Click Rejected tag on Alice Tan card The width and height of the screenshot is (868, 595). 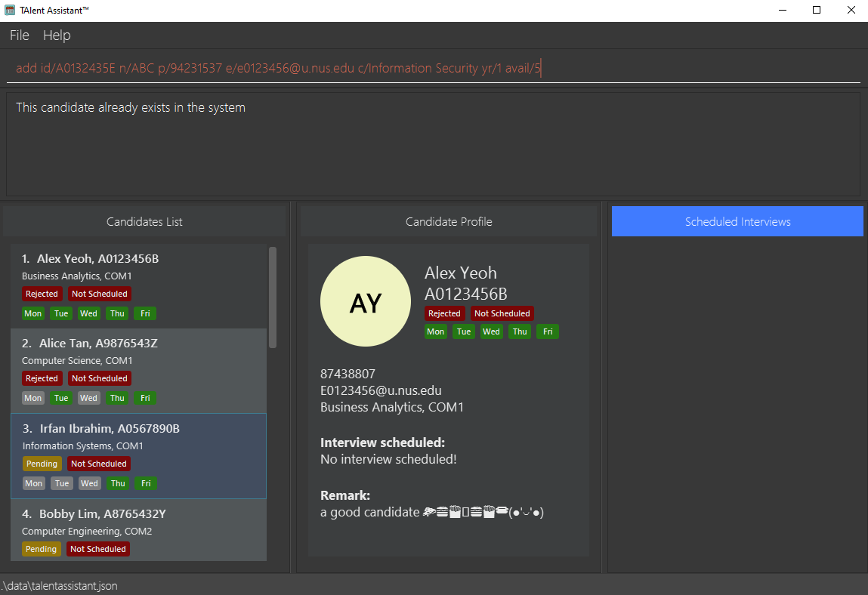(42, 378)
